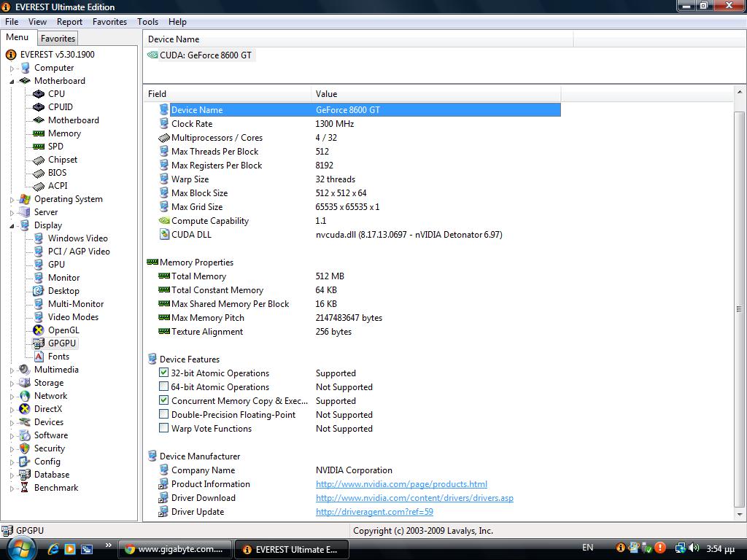
Task: Open the Windows Video monitor icon
Action: click(x=39, y=238)
